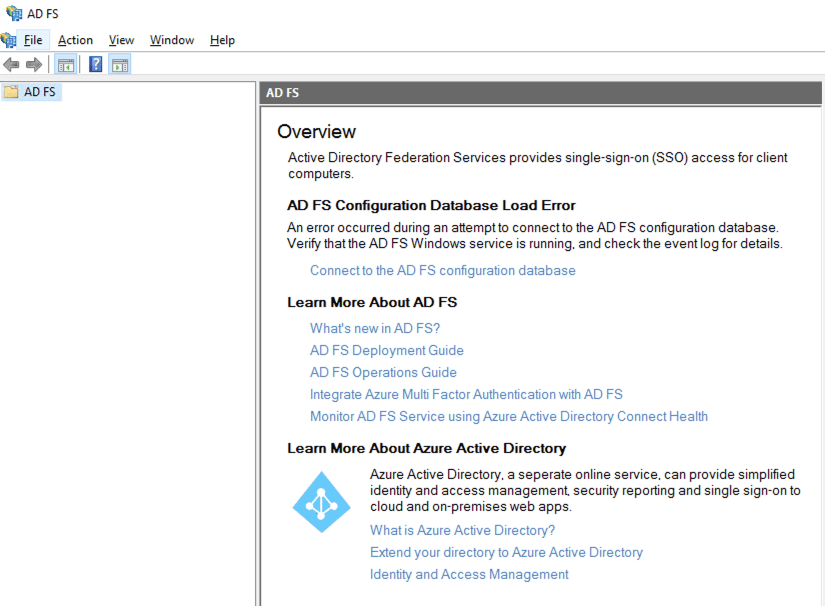825x606 pixels.
Task: Click the Forward arrow toolbar icon
Action: 34,65
